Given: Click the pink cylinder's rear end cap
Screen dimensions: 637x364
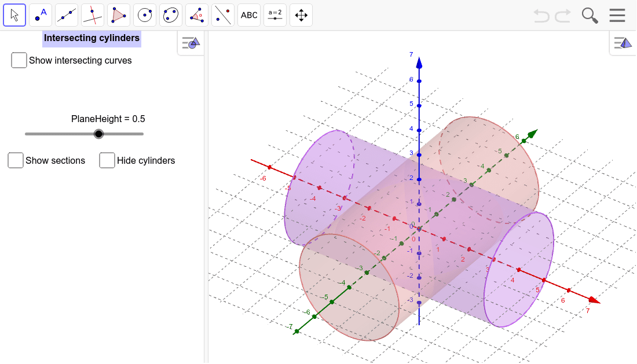Looking at the screenshot, I should click(x=489, y=170).
